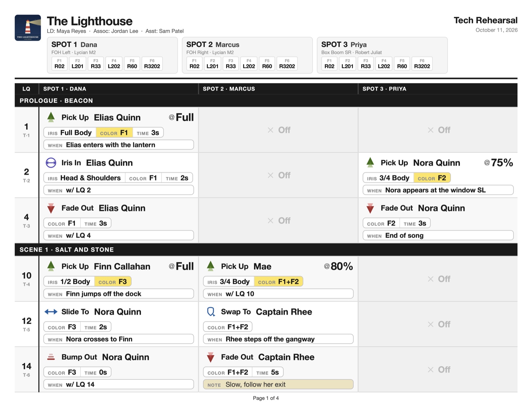Select the SPOT 1 · DANA column header
Viewport: 532px width, 411px height.
click(x=119, y=89)
